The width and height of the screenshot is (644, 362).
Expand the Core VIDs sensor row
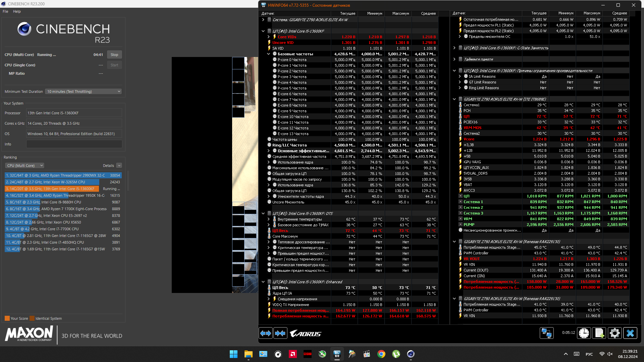pos(268,37)
